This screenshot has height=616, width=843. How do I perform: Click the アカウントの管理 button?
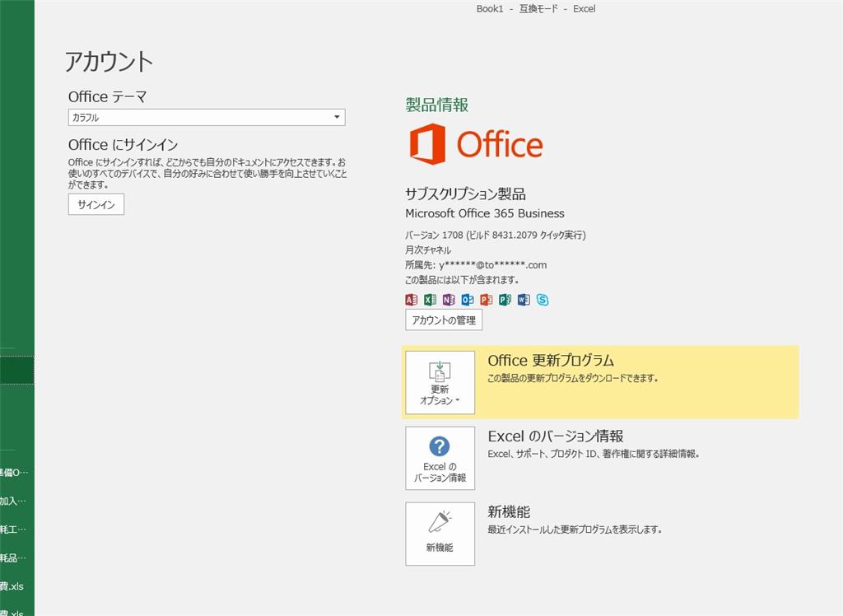point(444,320)
